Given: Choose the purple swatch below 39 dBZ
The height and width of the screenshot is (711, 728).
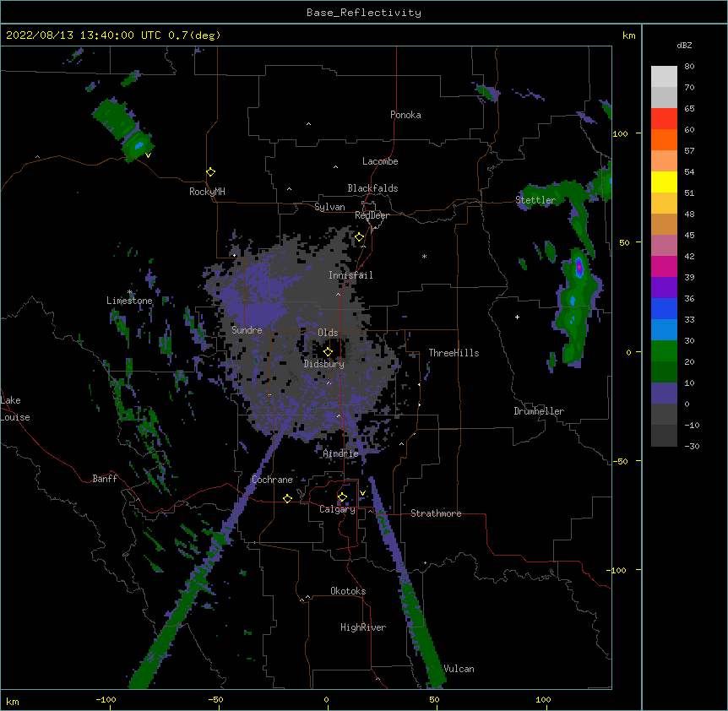Looking at the screenshot, I should [664, 288].
